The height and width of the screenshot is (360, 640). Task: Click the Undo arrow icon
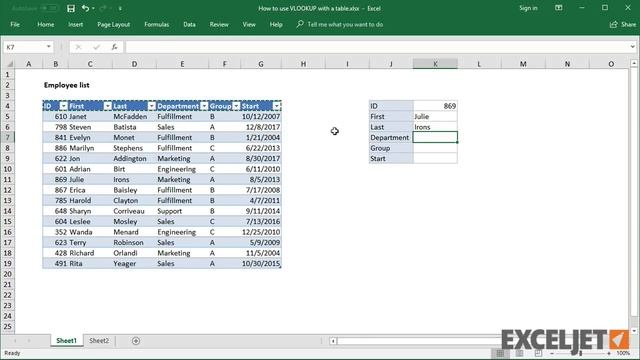point(85,8)
